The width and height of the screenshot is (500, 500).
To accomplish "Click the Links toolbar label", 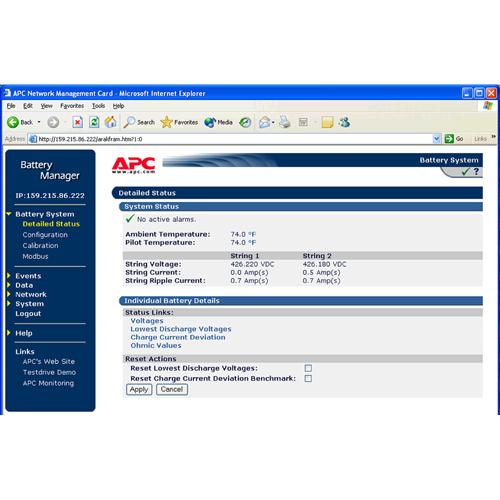I will point(480,139).
